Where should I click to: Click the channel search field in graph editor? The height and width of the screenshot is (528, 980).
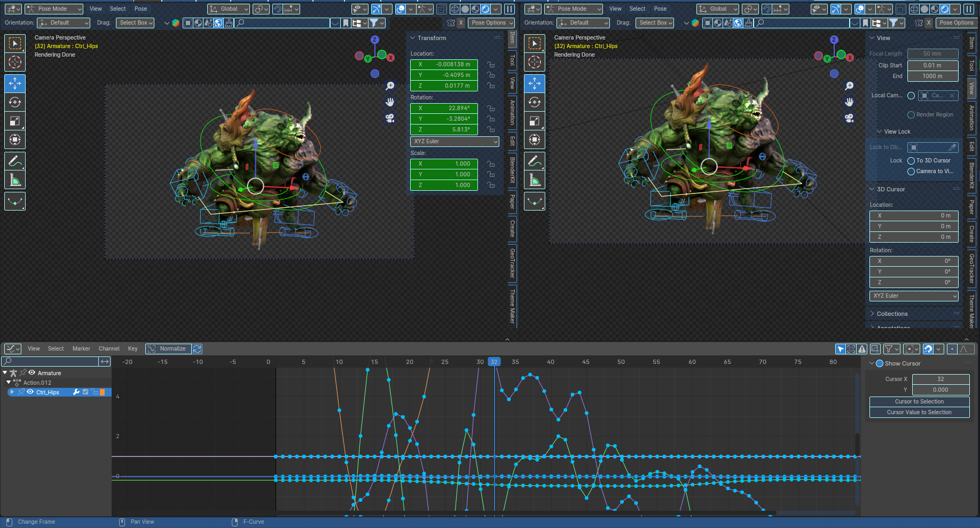click(50, 362)
